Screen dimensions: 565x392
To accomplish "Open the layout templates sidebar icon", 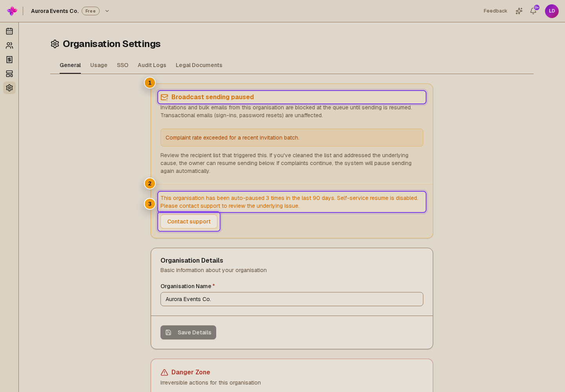I will (9, 74).
